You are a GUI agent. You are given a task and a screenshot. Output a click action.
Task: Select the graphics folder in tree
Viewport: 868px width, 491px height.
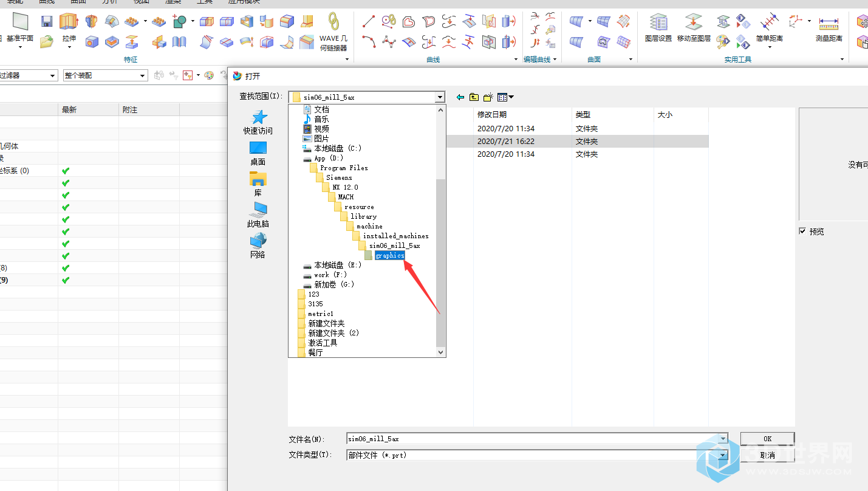pos(389,256)
